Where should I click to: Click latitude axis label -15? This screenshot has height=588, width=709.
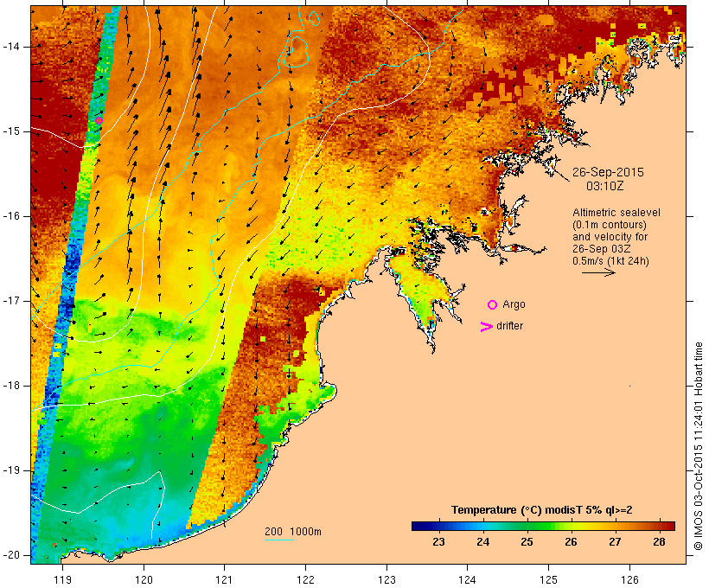point(10,131)
